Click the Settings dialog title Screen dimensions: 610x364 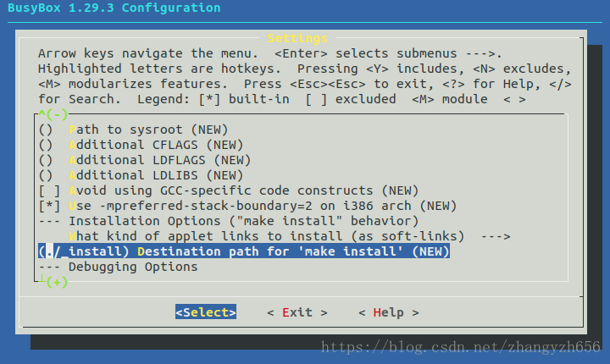[297, 38]
